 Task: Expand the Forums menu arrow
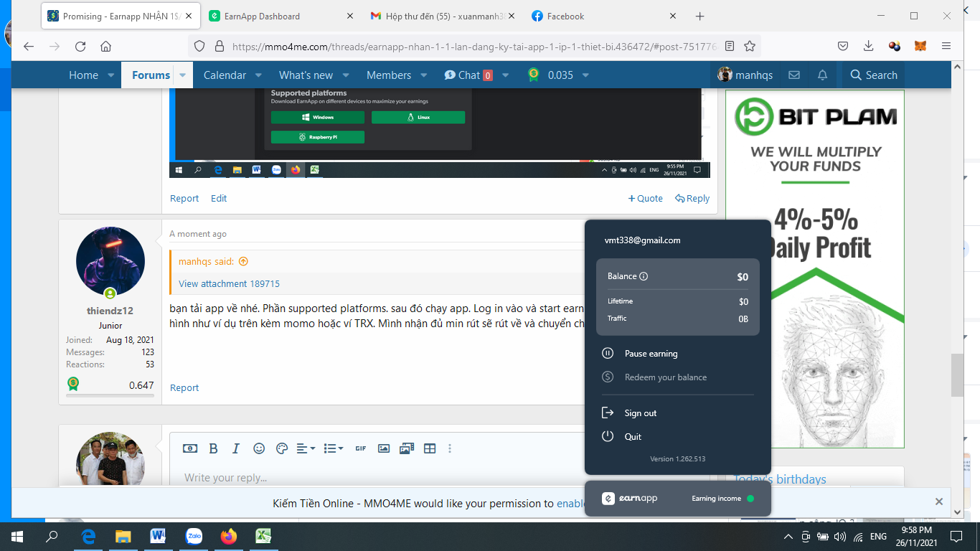tap(183, 75)
